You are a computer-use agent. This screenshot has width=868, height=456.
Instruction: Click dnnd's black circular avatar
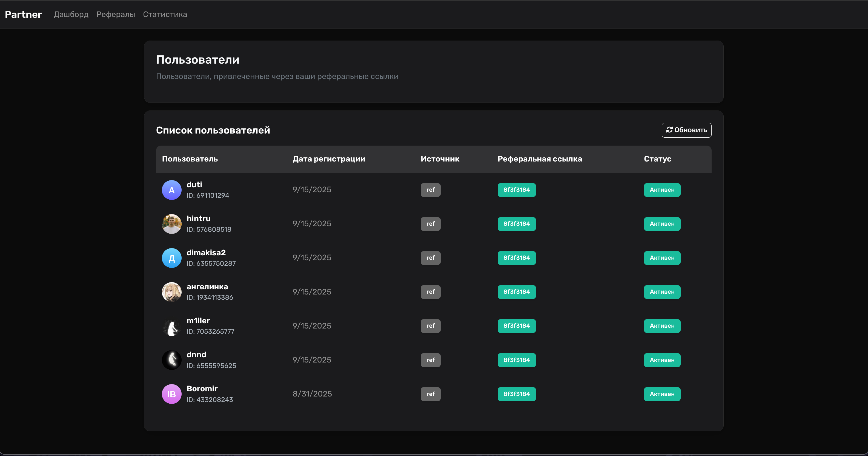pos(171,360)
